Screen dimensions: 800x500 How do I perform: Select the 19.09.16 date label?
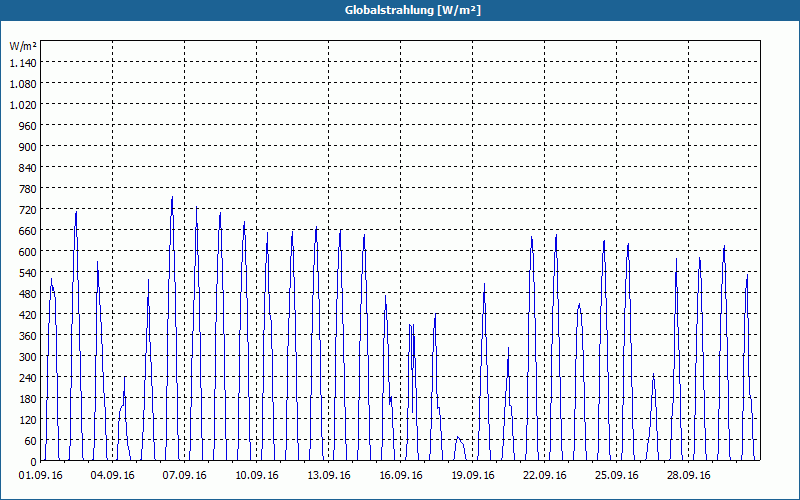click(x=472, y=475)
